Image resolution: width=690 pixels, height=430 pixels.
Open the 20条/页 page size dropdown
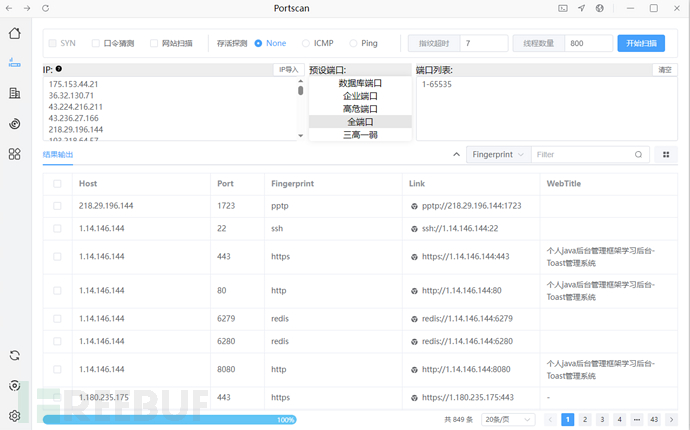coord(508,419)
